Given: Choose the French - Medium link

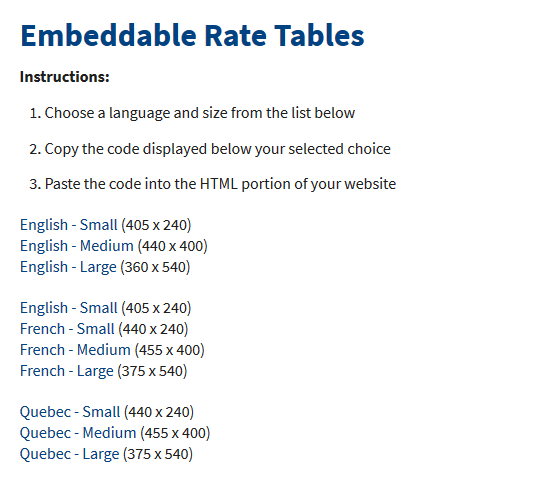Looking at the screenshot, I should click(x=75, y=350).
